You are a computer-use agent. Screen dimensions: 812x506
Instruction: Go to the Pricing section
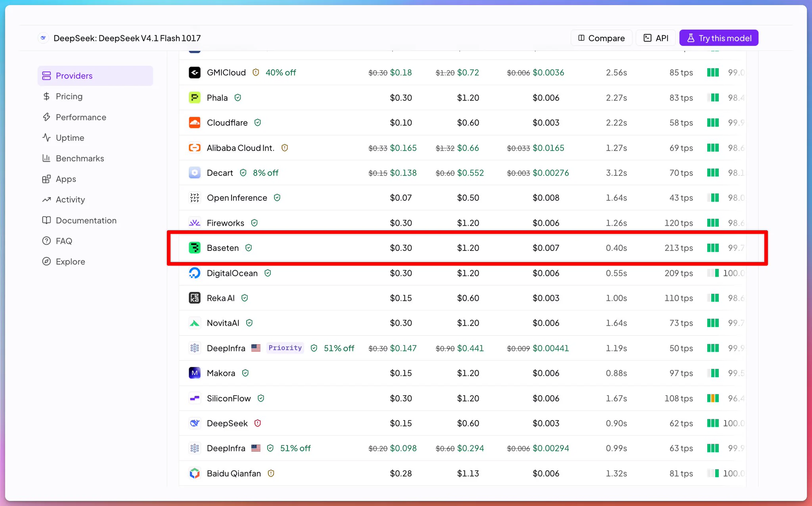coord(95,96)
